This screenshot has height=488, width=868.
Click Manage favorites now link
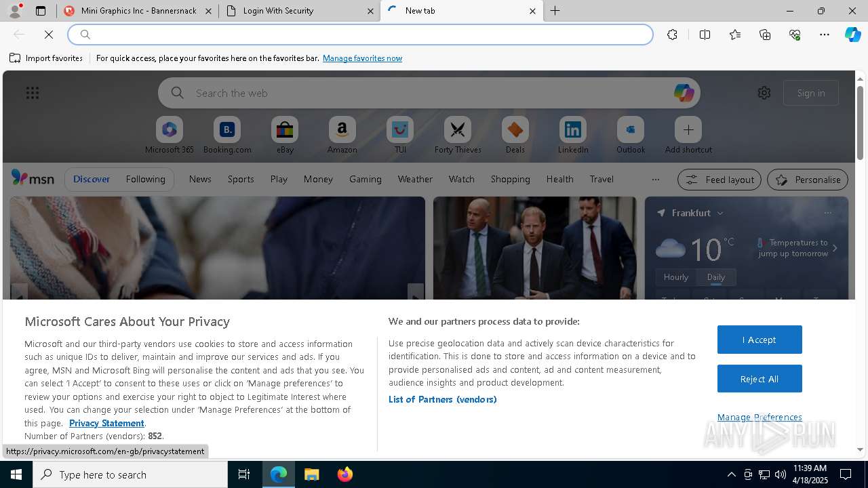coord(362,58)
